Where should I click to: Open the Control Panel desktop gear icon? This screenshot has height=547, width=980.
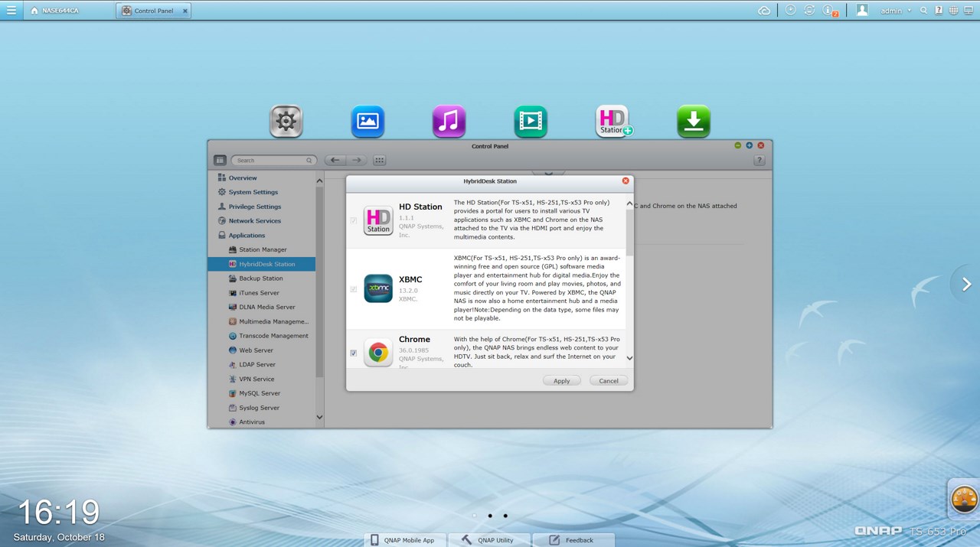click(286, 122)
